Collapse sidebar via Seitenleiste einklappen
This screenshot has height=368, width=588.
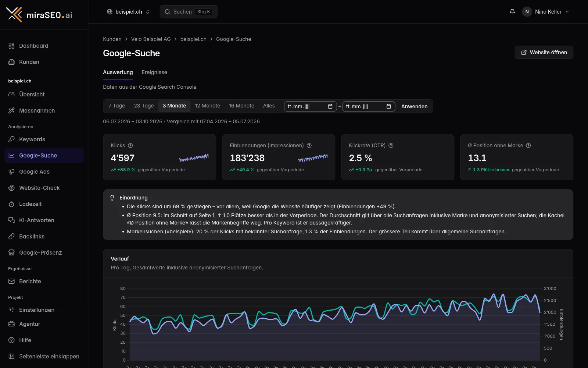pyautogui.click(x=44, y=356)
